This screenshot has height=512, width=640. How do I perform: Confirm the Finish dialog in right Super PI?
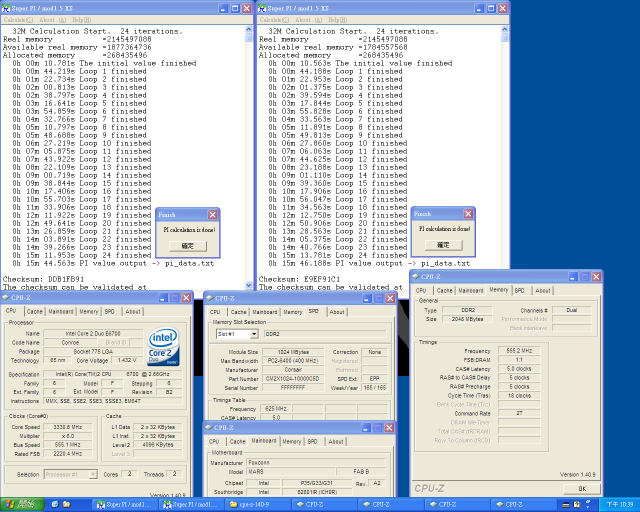point(443,245)
